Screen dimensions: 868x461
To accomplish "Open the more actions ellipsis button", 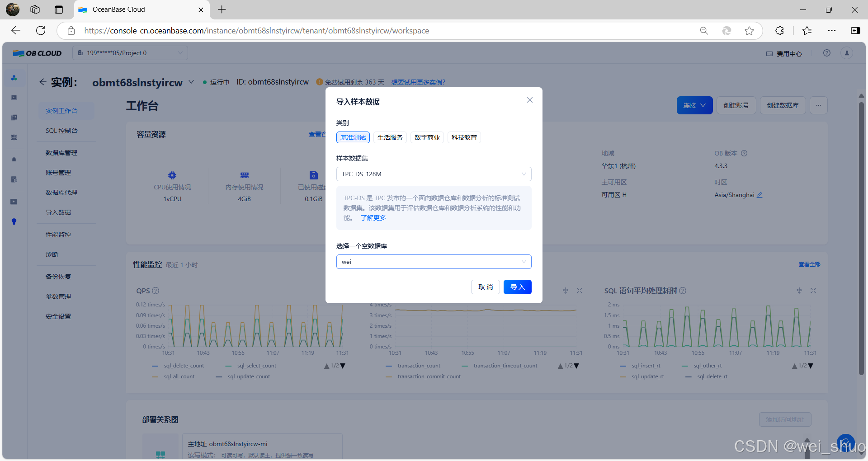I will pos(819,105).
